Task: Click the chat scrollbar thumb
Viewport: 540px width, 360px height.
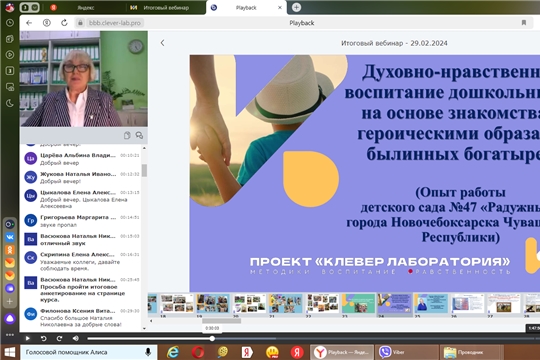Action: [144, 170]
